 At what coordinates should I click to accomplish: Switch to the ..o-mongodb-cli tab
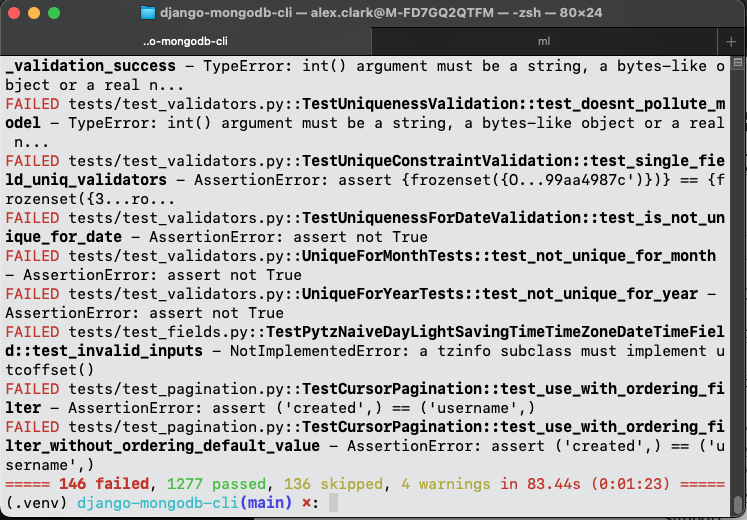185,41
